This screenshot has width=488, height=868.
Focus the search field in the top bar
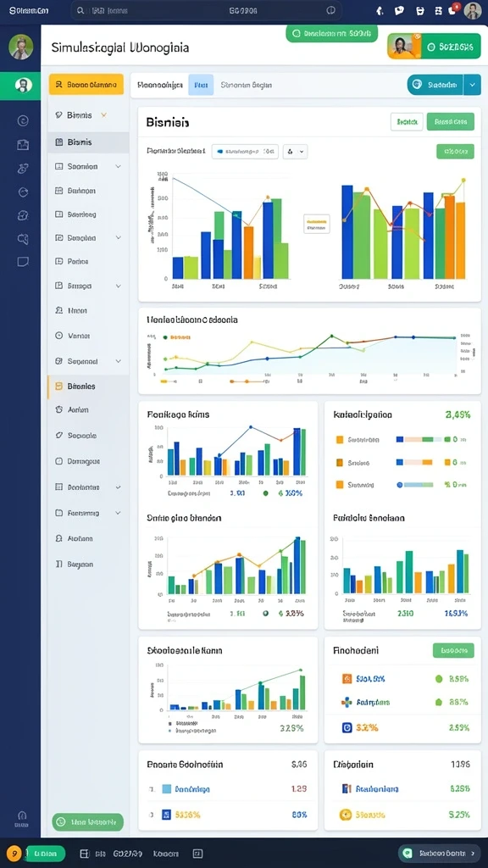(x=207, y=10)
